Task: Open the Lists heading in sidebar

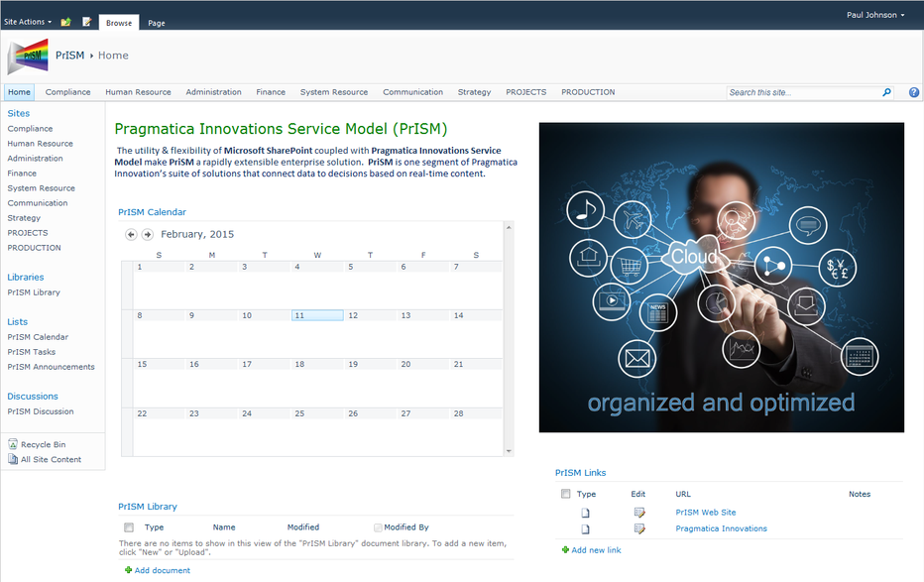Action: point(17,321)
